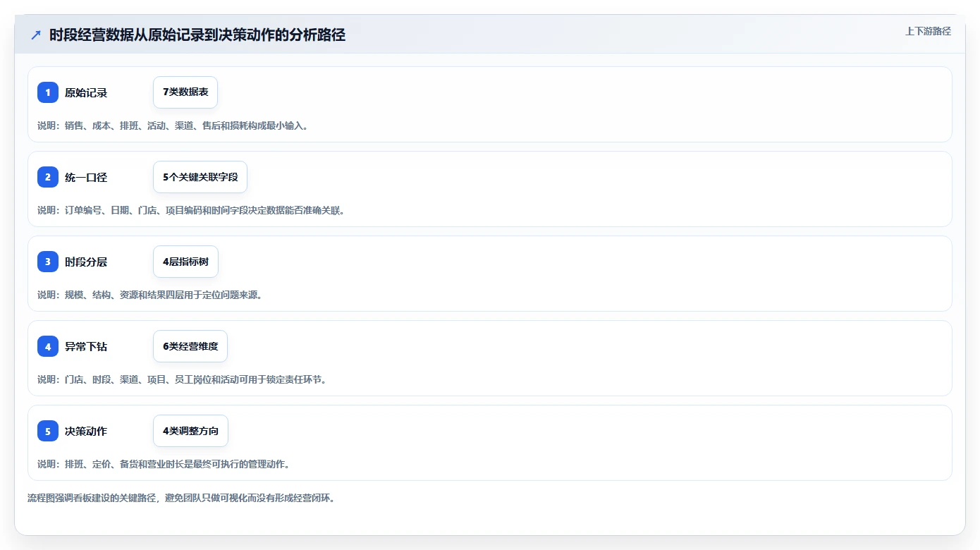Select the 7类数据表 tag
Viewport: 980px width, 550px height.
(185, 92)
